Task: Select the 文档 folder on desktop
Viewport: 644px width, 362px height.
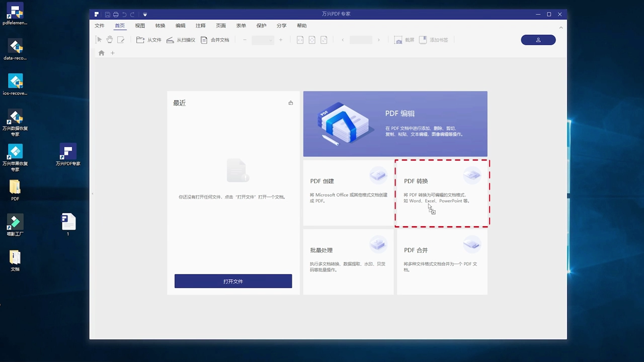Action: pyautogui.click(x=15, y=260)
